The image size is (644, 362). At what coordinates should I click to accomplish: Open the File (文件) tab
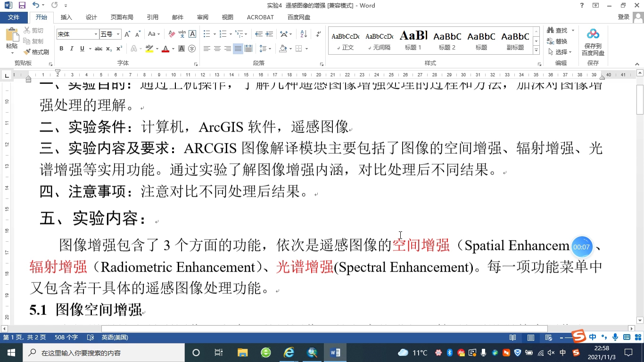tap(14, 17)
